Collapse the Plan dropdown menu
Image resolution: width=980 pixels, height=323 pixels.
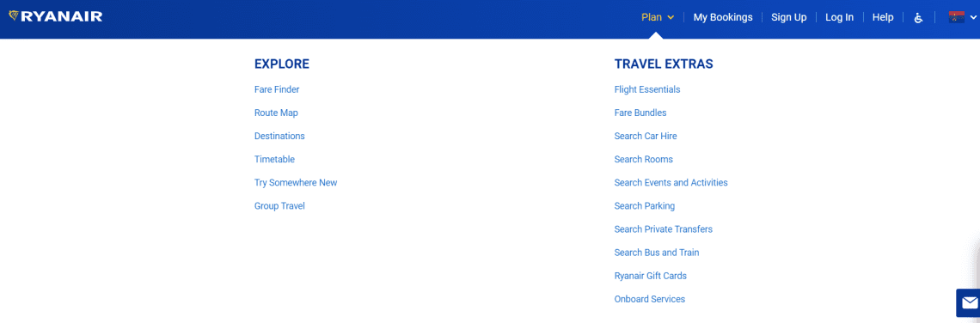pyautogui.click(x=658, y=17)
